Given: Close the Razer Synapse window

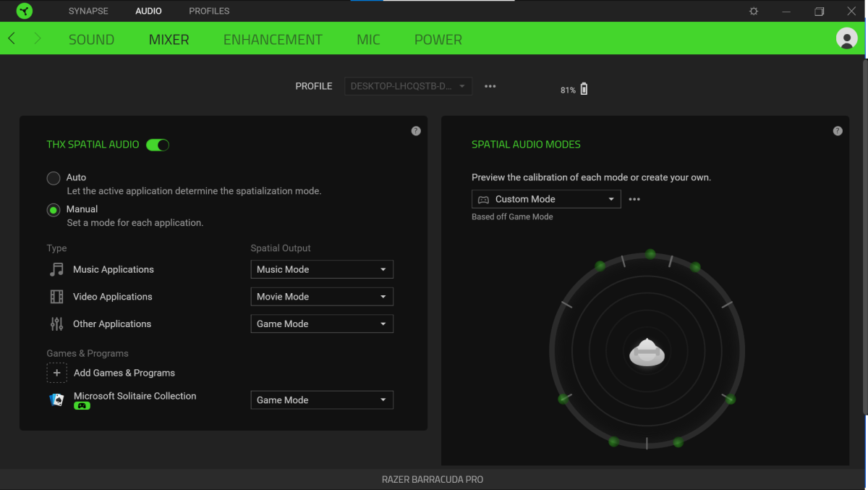Looking at the screenshot, I should (x=851, y=11).
